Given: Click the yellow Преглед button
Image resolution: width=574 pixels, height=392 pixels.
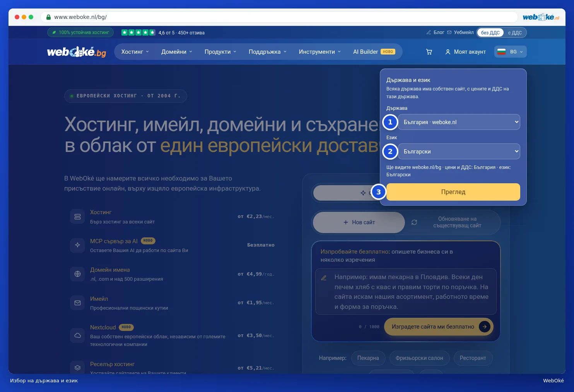Looking at the screenshot, I should [x=453, y=192].
